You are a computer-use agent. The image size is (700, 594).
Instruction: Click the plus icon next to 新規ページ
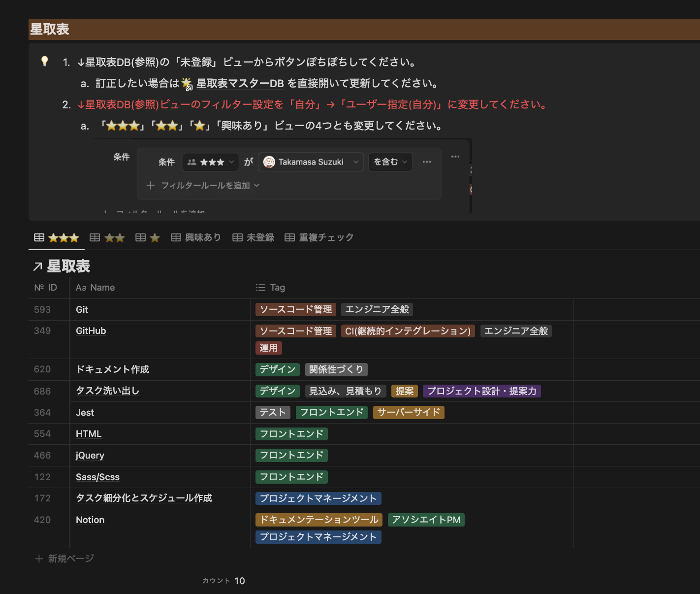39,559
